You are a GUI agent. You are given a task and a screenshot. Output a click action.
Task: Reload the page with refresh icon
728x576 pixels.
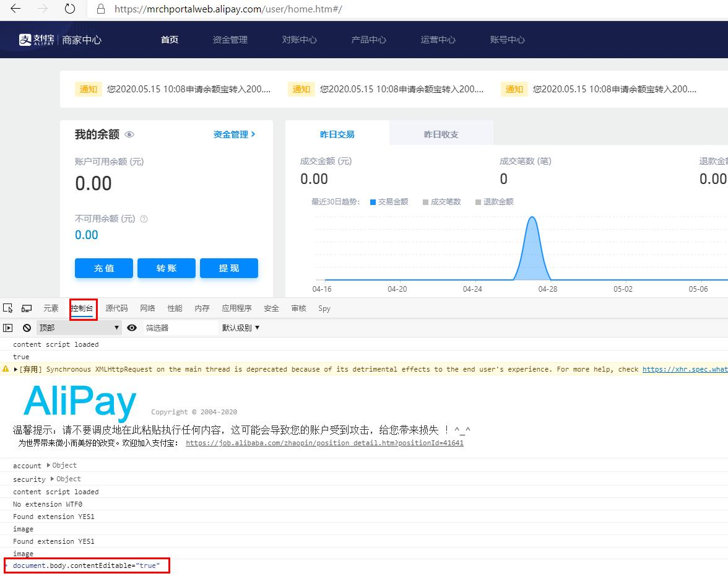coord(69,9)
